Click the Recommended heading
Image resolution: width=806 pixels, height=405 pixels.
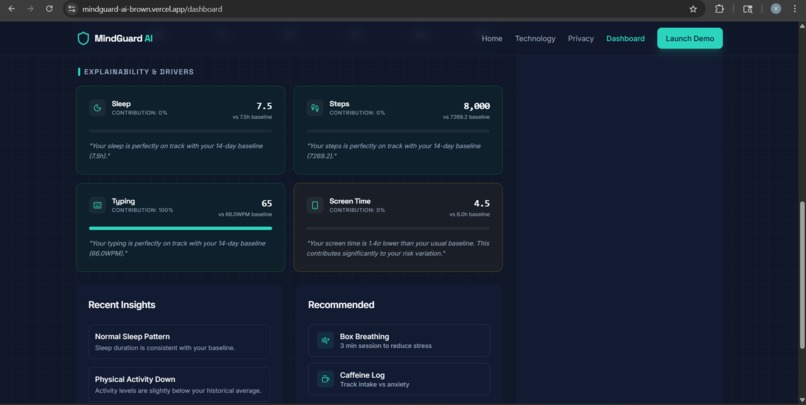[341, 305]
